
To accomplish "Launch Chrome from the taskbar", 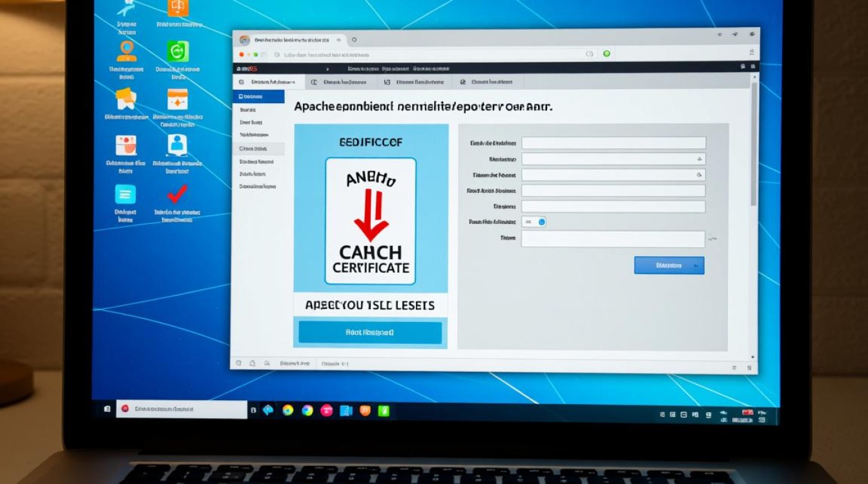I will pos(288,410).
